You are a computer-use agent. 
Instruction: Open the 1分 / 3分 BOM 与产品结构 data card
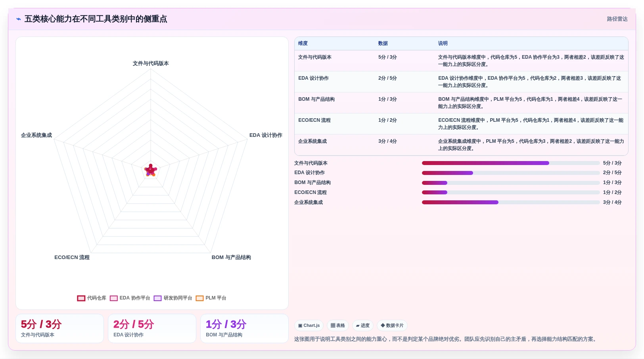tap(244, 328)
